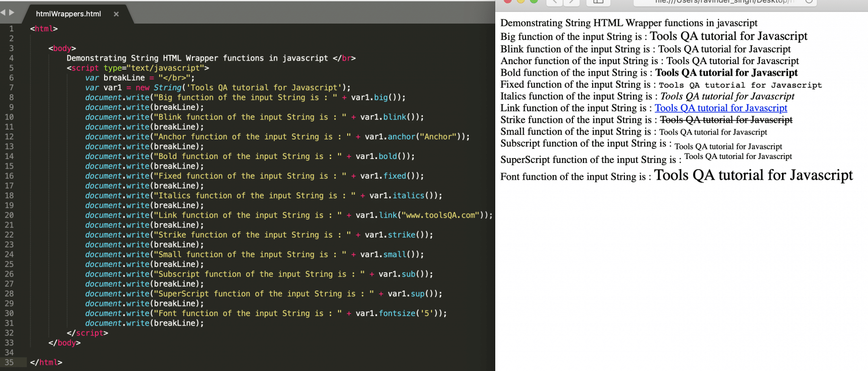Click the code line calling var1.fontsize('5')
The image size is (868, 371).
(x=266, y=313)
